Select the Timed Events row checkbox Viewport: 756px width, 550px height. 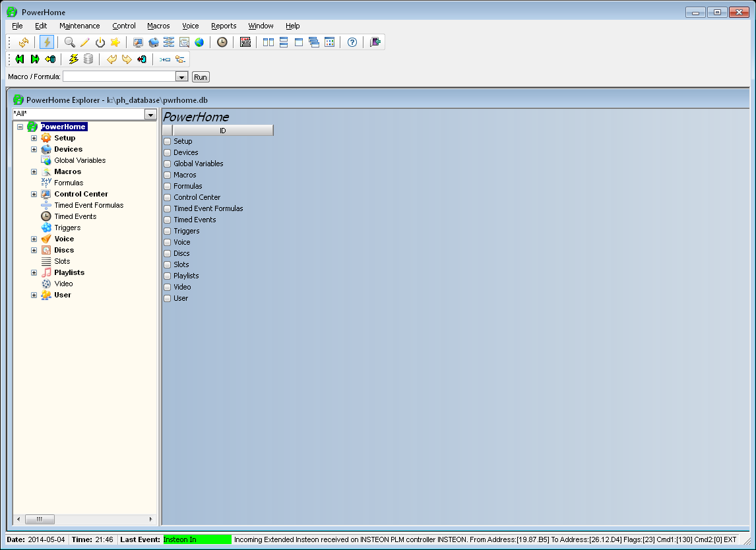[x=168, y=220]
